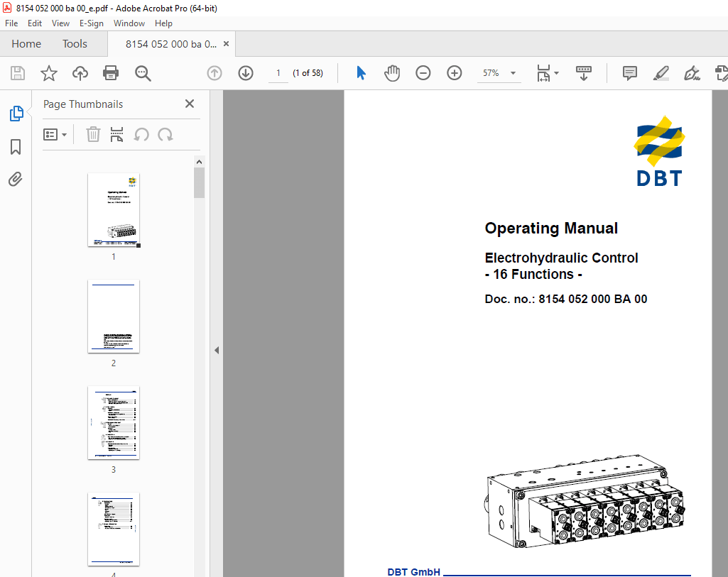Screen dimensions: 728x577
Task: Activate the Hand pan tool
Action: 392,73
